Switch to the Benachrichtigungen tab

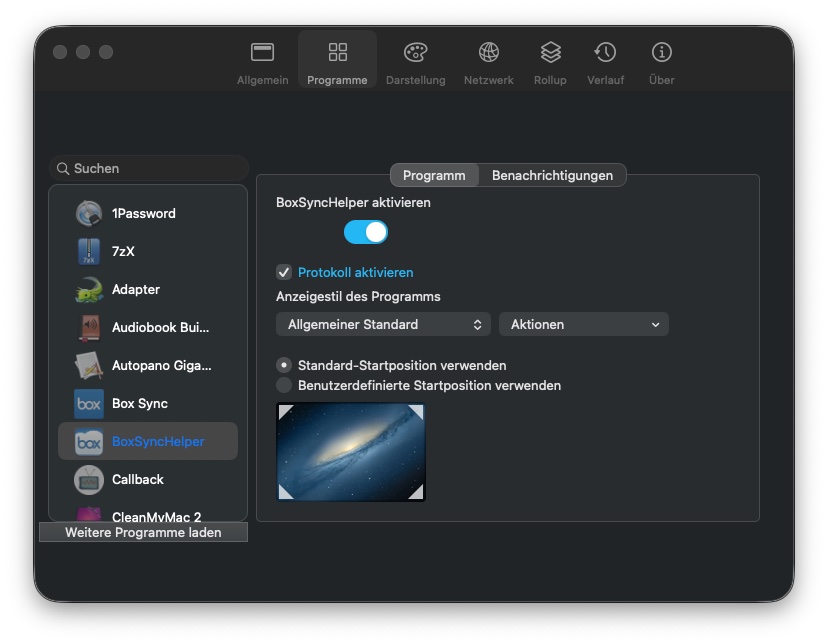tap(552, 175)
